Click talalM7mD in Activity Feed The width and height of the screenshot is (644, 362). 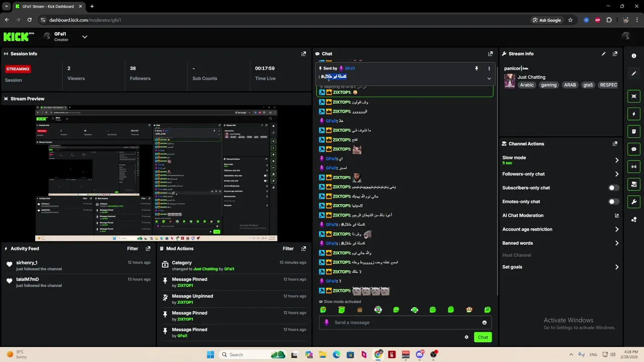pos(27,280)
